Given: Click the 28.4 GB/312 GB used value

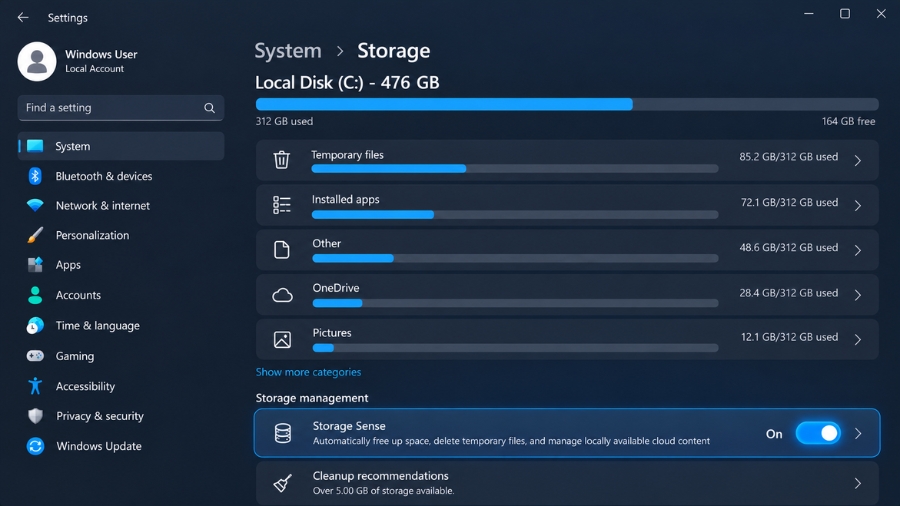Looking at the screenshot, I should 789,293.
